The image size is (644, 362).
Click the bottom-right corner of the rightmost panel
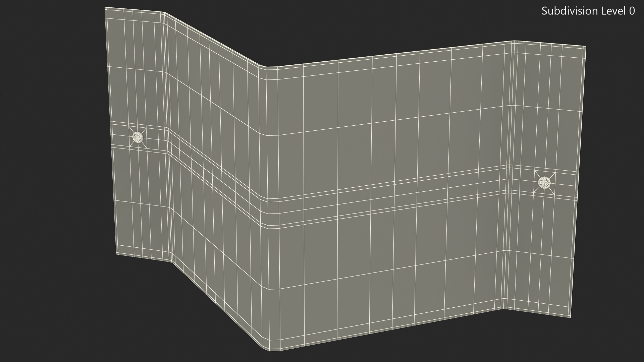570,316
